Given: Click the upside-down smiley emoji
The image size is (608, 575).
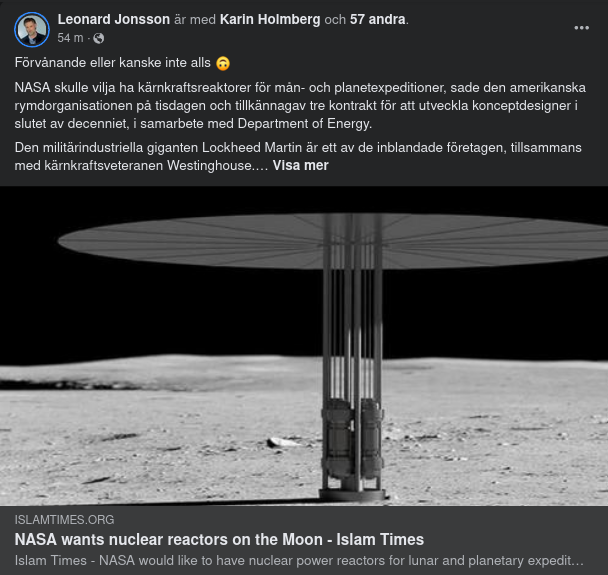Looking at the screenshot, I should tap(223, 63).
